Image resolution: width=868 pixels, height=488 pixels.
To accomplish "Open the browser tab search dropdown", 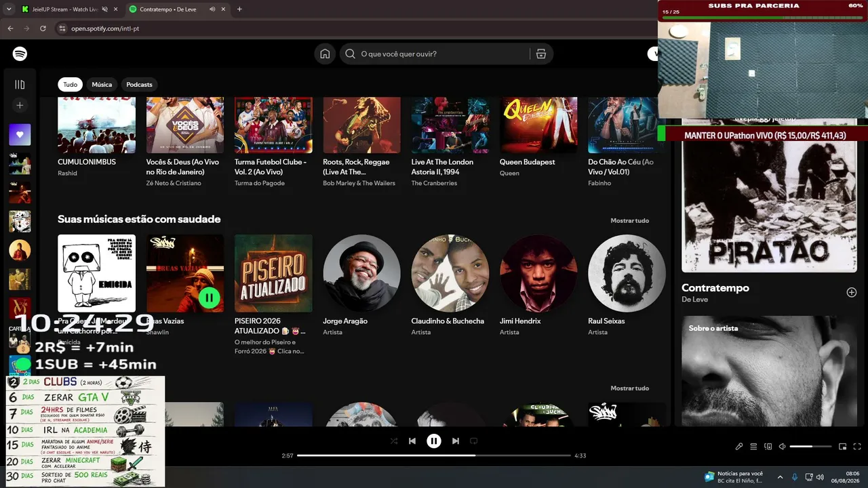I will point(9,9).
